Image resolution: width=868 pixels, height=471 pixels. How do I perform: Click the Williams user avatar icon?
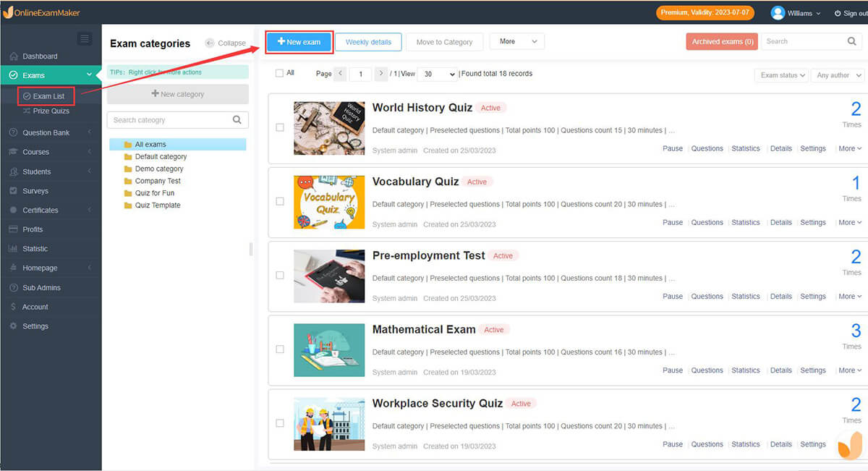tap(778, 13)
